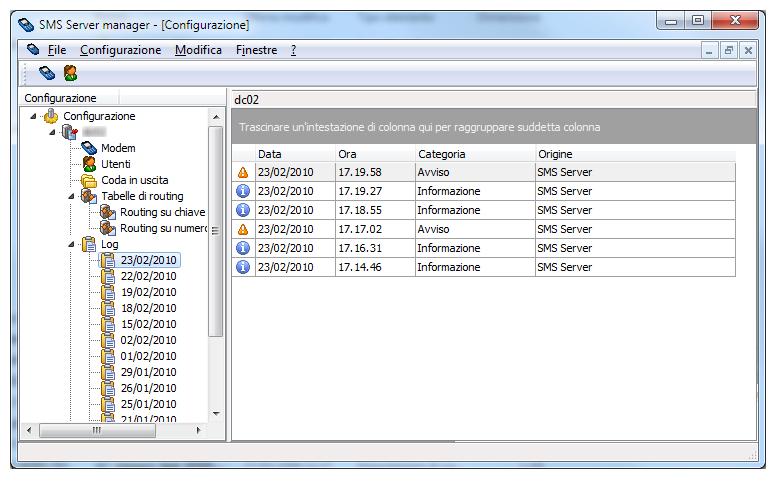Click the Avviso cell at 17.19.58

[x=475, y=172]
